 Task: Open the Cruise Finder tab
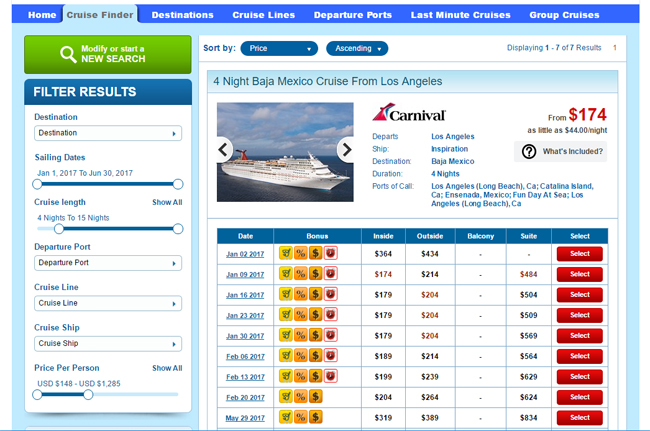100,15
